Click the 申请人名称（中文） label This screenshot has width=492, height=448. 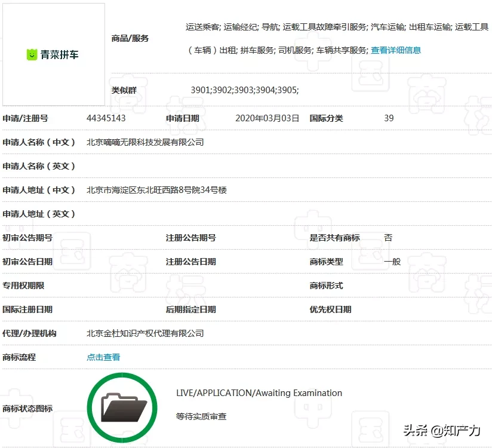(x=39, y=142)
